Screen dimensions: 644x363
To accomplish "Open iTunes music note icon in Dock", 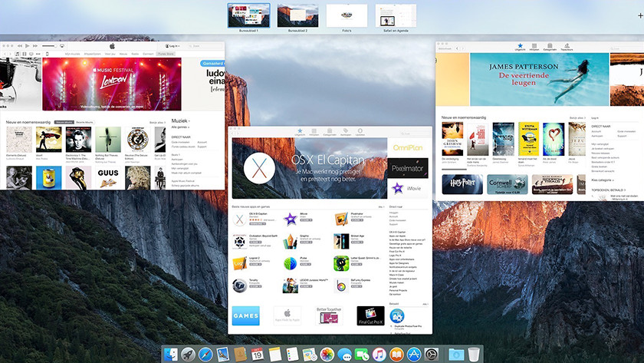I will click(379, 355).
